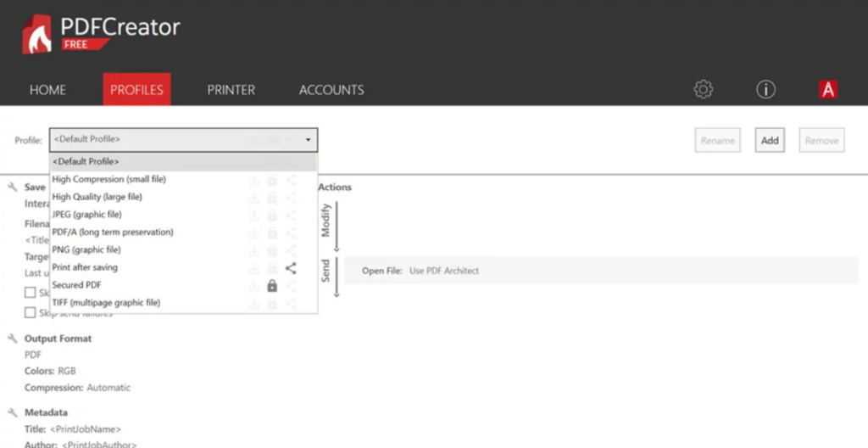Image resolution: width=868 pixels, height=448 pixels.
Task: Tick the checkbox directly above Skip send failures
Action: (x=30, y=292)
